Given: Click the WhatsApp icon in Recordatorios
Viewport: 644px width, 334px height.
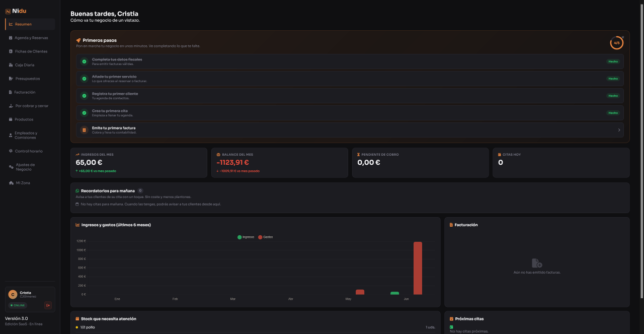Looking at the screenshot, I should pos(77,191).
